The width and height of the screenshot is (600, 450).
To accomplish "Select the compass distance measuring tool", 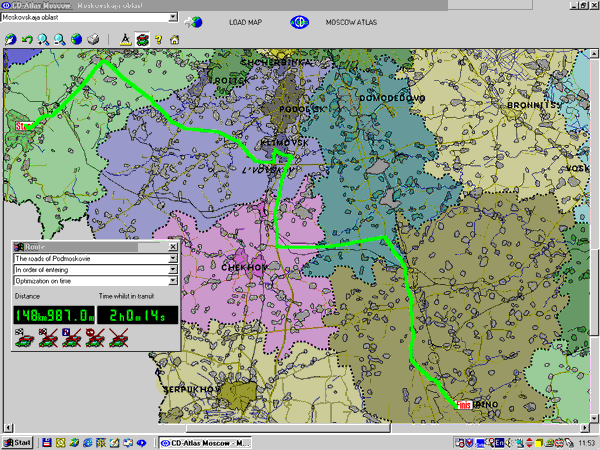I will tap(126, 39).
